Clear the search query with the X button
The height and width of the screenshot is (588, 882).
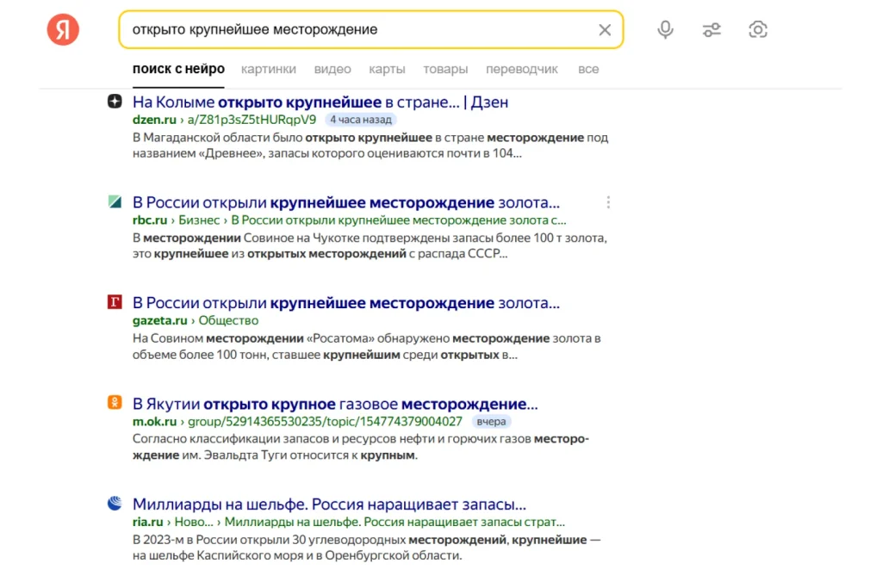605,28
